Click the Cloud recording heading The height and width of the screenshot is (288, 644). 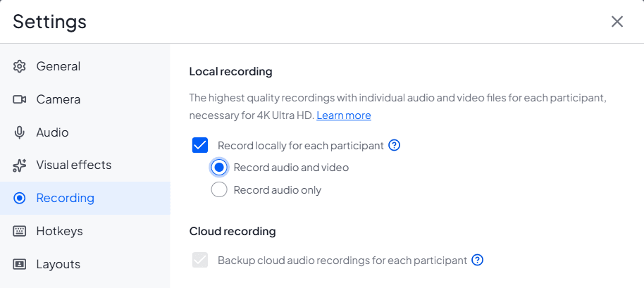tap(233, 232)
